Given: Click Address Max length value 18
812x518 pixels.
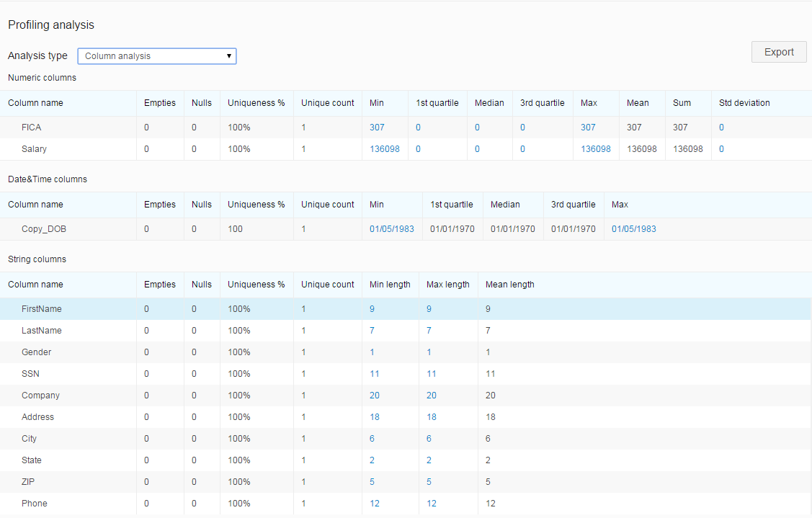Looking at the screenshot, I should click(x=432, y=417).
